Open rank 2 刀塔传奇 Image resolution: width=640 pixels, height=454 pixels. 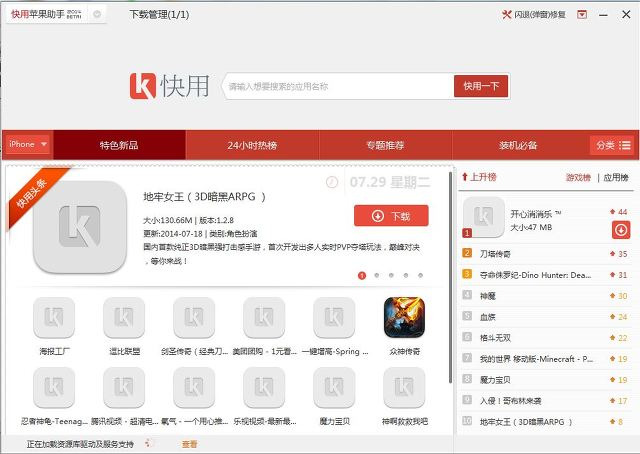[546, 254]
